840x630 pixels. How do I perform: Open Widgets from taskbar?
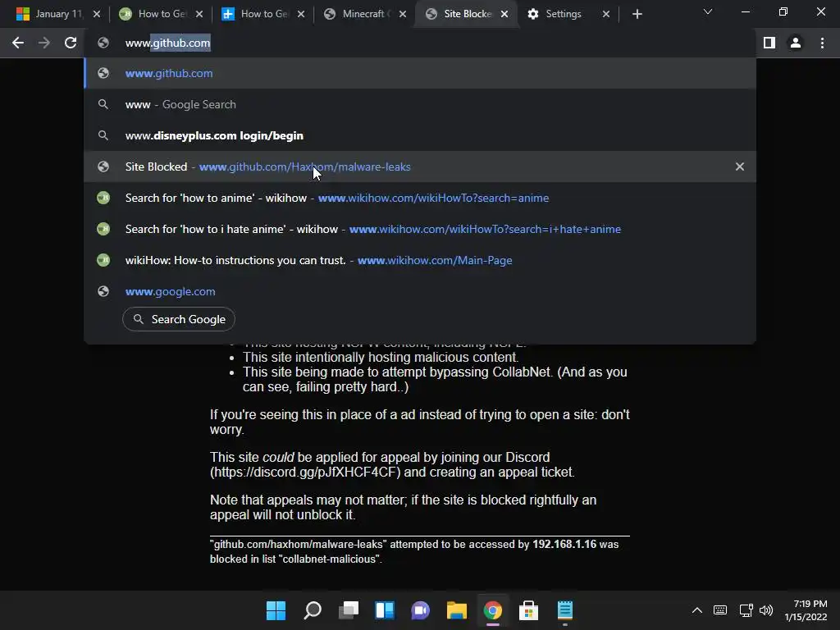385,610
